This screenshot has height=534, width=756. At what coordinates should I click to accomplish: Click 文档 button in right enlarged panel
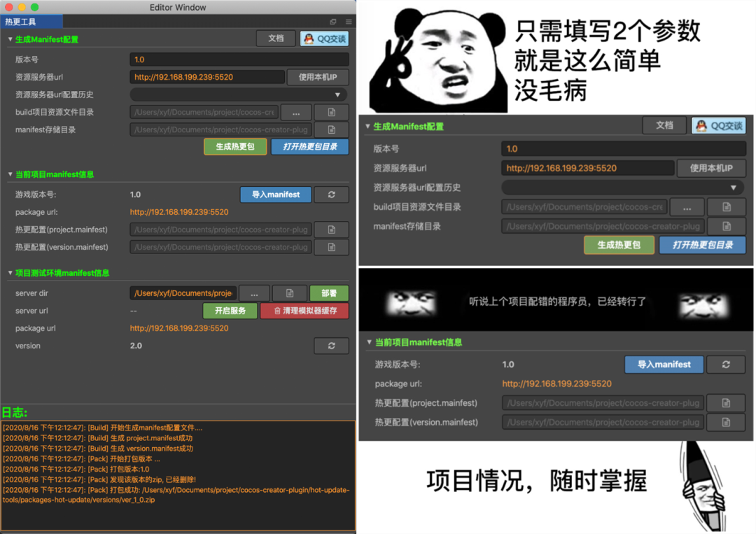(664, 125)
